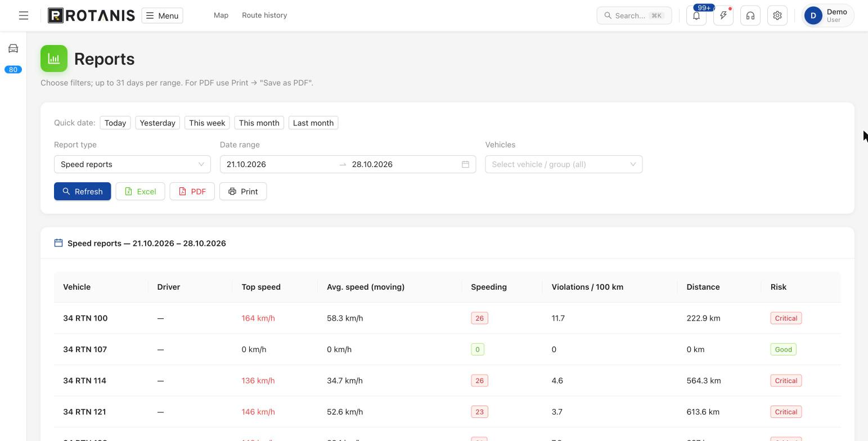The image size is (868, 441).
Task: Click the Refresh button
Action: click(83, 191)
